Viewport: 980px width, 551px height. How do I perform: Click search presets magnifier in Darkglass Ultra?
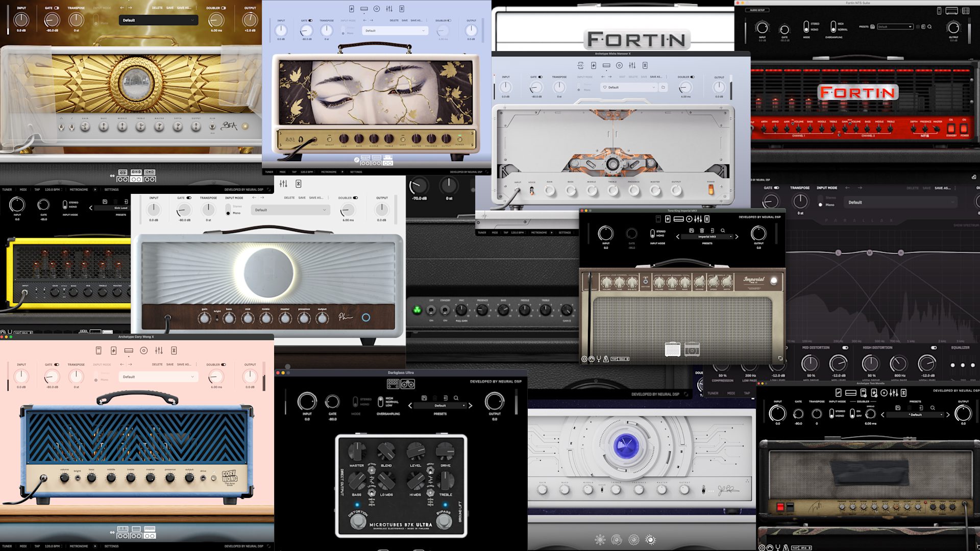click(x=456, y=398)
